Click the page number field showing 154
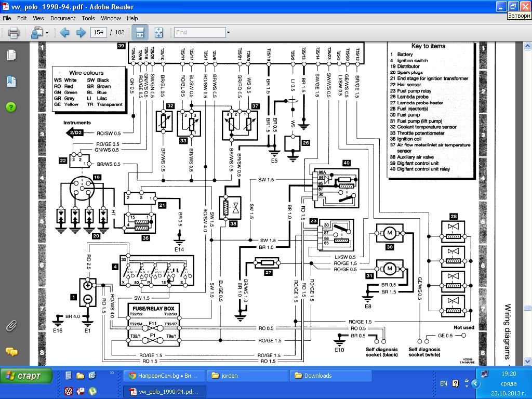Viewport: 532px width, 399px height. pyautogui.click(x=98, y=32)
